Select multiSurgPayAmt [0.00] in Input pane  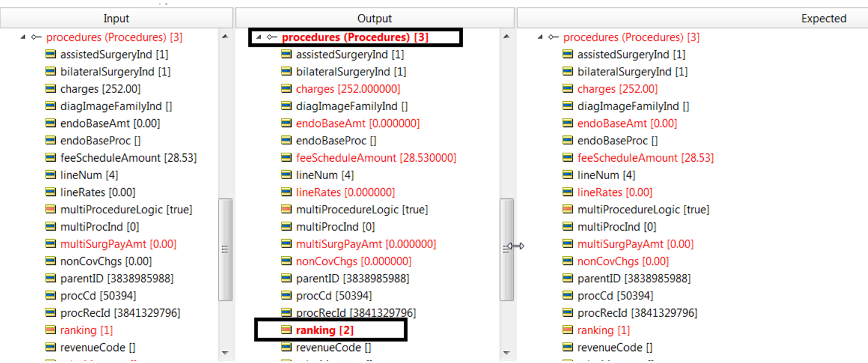click(118, 244)
